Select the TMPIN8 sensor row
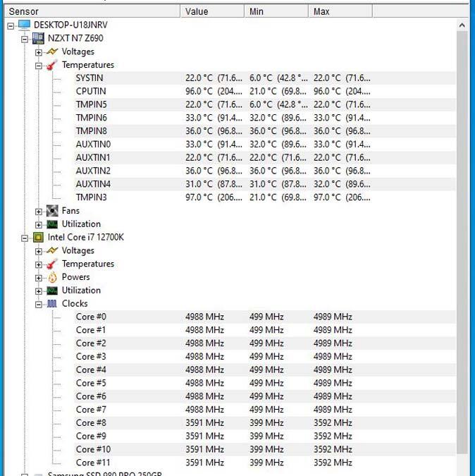Screen dimensions: 475x476 pos(265,131)
